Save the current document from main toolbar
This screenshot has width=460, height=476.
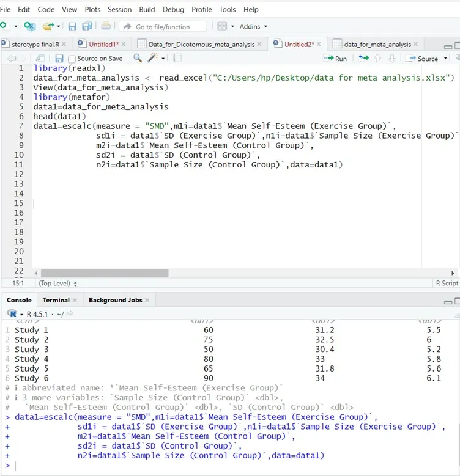[72, 26]
